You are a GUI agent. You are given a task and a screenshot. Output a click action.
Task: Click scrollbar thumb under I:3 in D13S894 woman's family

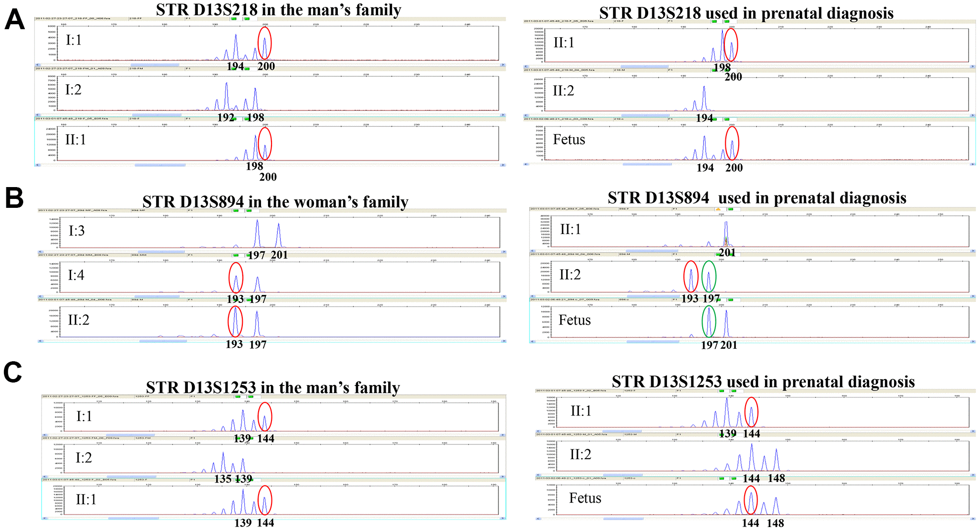tap(162, 252)
